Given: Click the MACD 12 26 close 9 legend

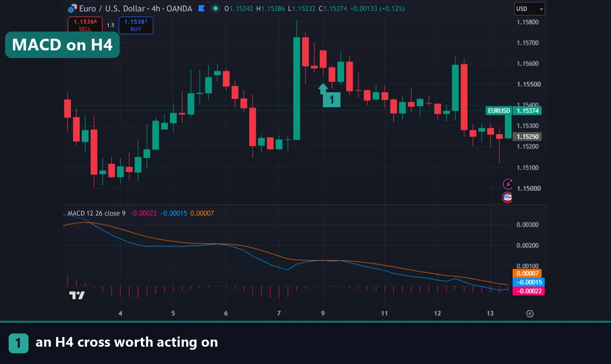Looking at the screenshot, I should point(97,213).
